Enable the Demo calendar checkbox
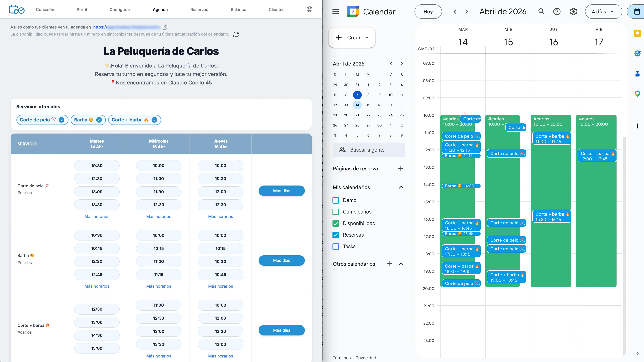Screen dimensions: 644x362 click(x=336, y=200)
